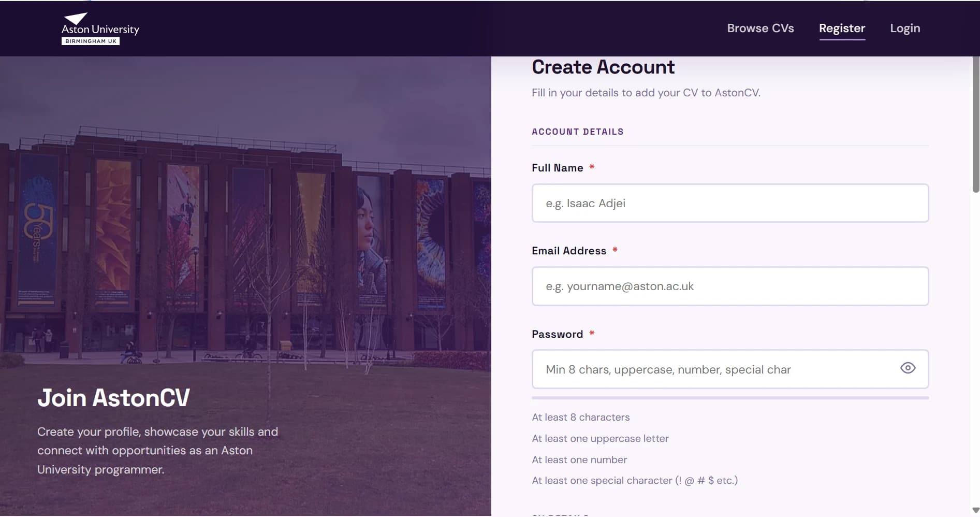Click 'At least one number' requirement

tap(579, 459)
